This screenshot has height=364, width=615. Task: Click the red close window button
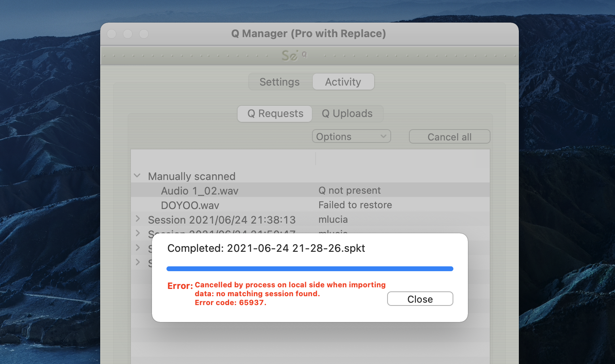click(x=112, y=34)
